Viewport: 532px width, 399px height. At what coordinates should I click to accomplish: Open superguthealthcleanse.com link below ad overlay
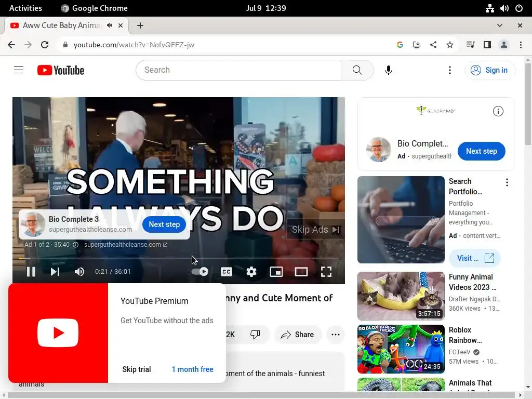click(126, 245)
